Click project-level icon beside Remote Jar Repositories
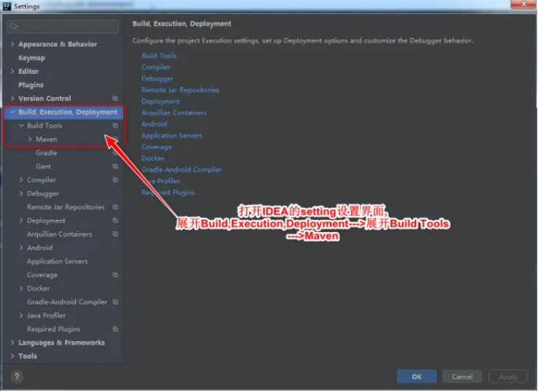Screen dimensions: 538x392 click(115, 207)
